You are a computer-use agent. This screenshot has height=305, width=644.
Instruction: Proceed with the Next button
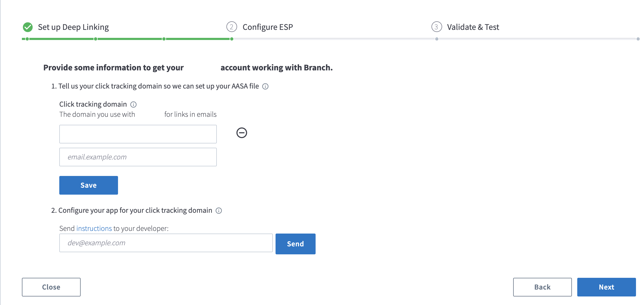coord(607,287)
